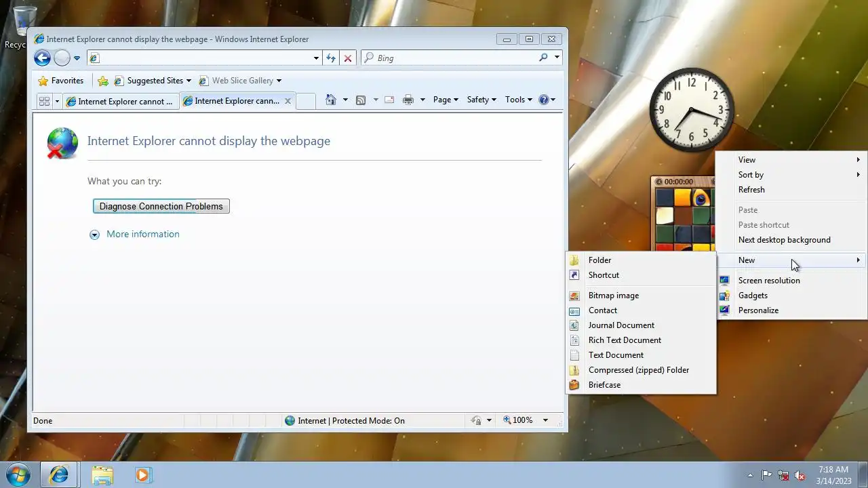Click the network status tray icon
This screenshot has width=868, height=488.
tap(783, 475)
